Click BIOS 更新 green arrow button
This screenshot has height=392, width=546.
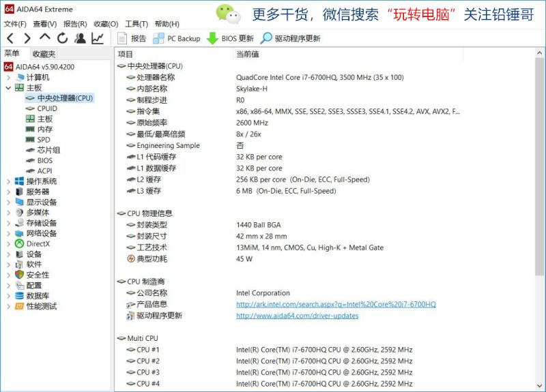[230, 38]
